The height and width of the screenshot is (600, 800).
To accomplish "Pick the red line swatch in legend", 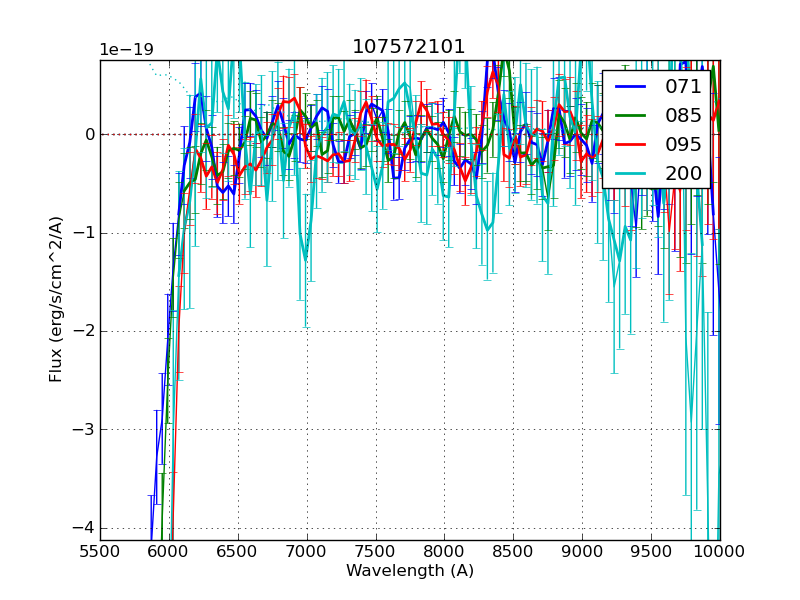I will coord(630,145).
